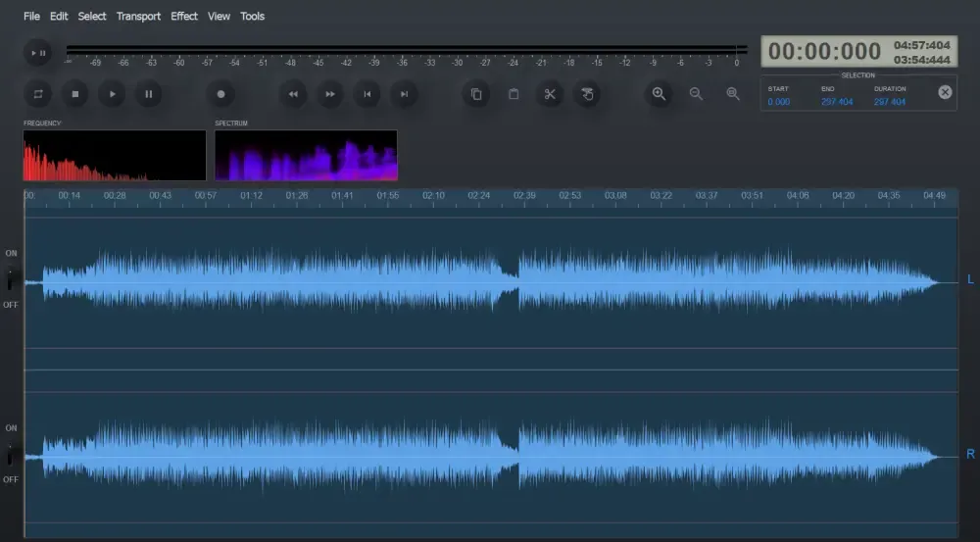The image size is (980, 542).
Task: Zoom out of the waveform
Action: click(x=696, y=94)
